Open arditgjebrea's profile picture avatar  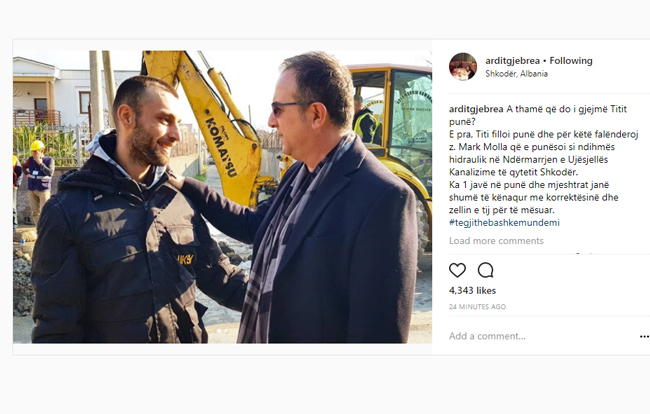click(x=463, y=66)
